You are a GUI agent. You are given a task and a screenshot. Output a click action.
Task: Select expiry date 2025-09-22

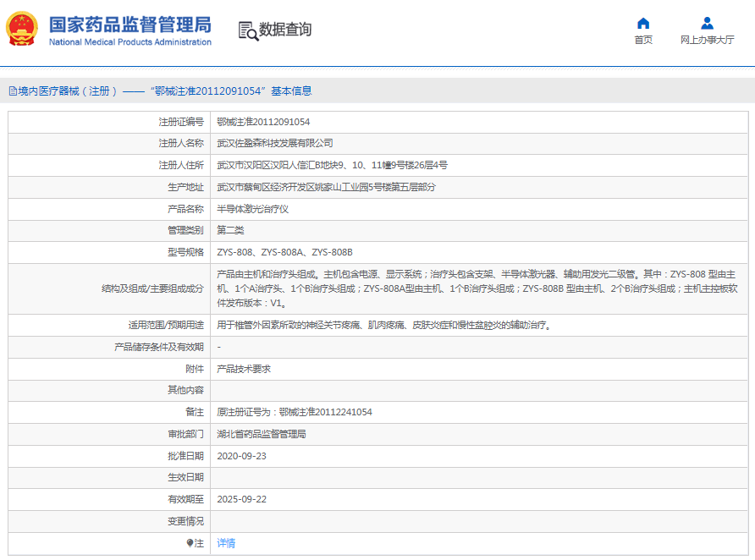(x=242, y=499)
